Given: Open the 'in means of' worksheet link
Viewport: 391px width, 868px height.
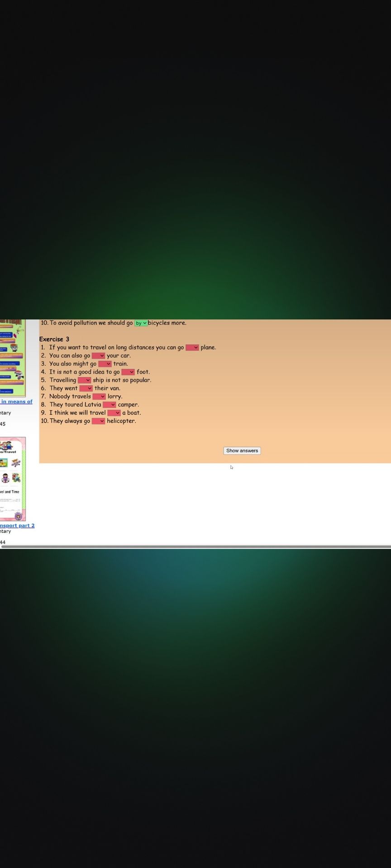Looking at the screenshot, I should point(16,401).
